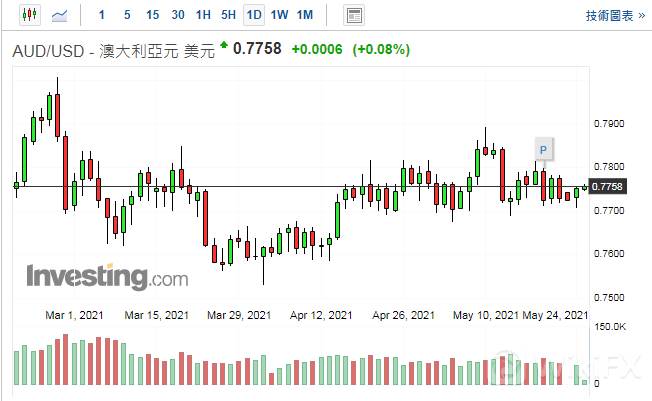Click the 0.7600 price axis label
The height and width of the screenshot is (401, 652).
pyautogui.click(x=609, y=253)
